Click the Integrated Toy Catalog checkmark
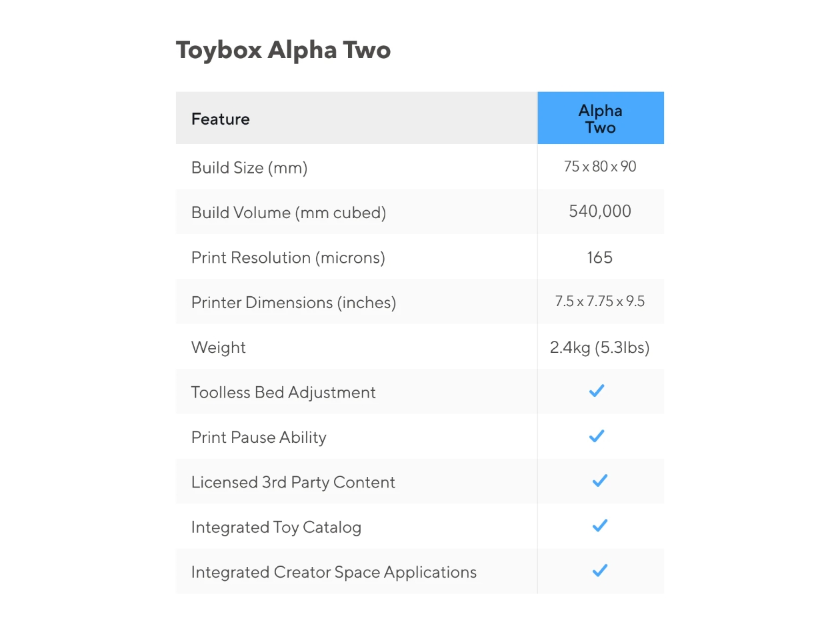The height and width of the screenshot is (631, 840). [600, 526]
